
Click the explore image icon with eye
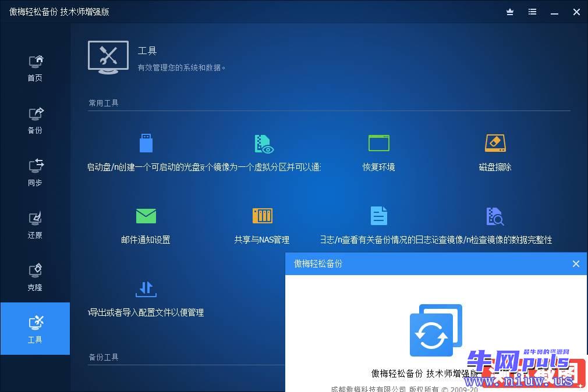click(x=264, y=144)
